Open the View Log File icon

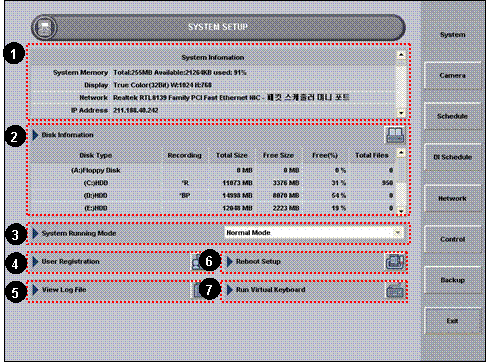(197, 290)
